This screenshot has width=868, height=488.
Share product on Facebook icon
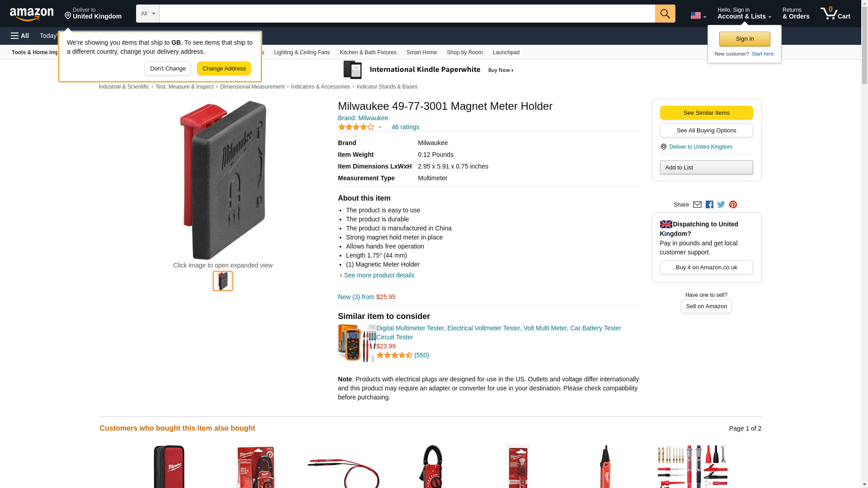coord(709,205)
